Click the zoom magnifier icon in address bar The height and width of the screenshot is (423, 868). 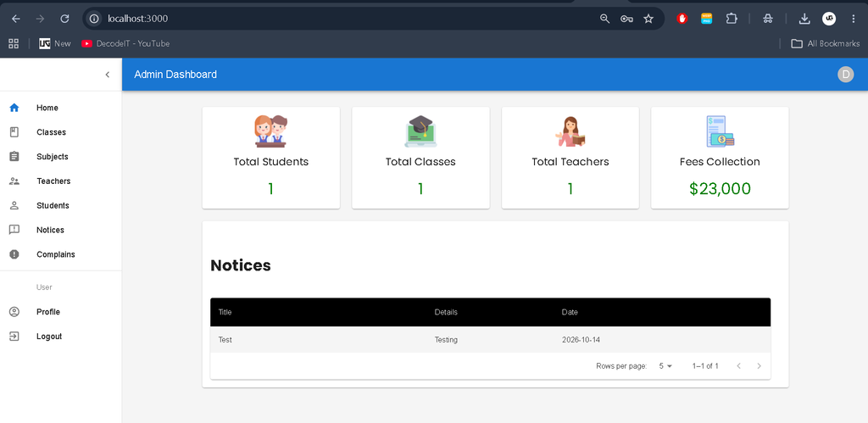coord(604,19)
